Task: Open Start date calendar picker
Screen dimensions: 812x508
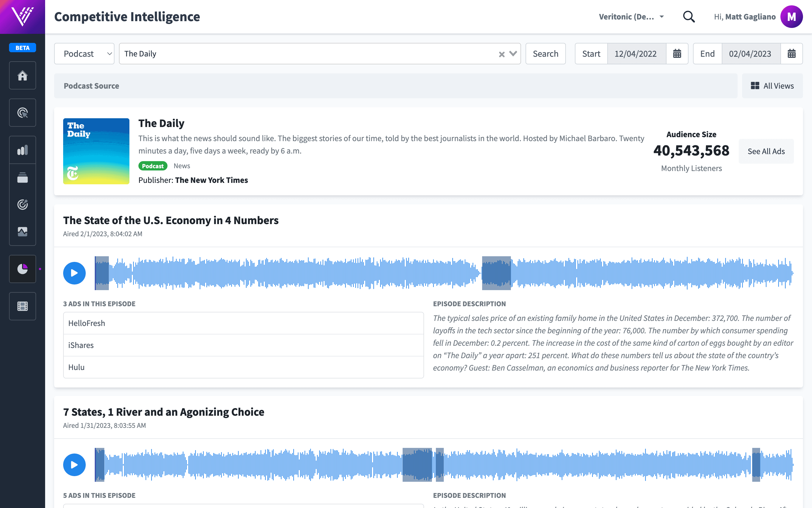Action: tap(677, 54)
